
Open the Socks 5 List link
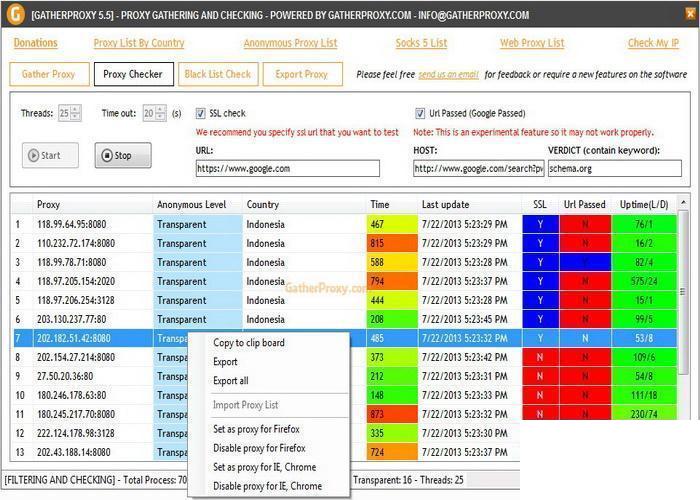click(421, 43)
